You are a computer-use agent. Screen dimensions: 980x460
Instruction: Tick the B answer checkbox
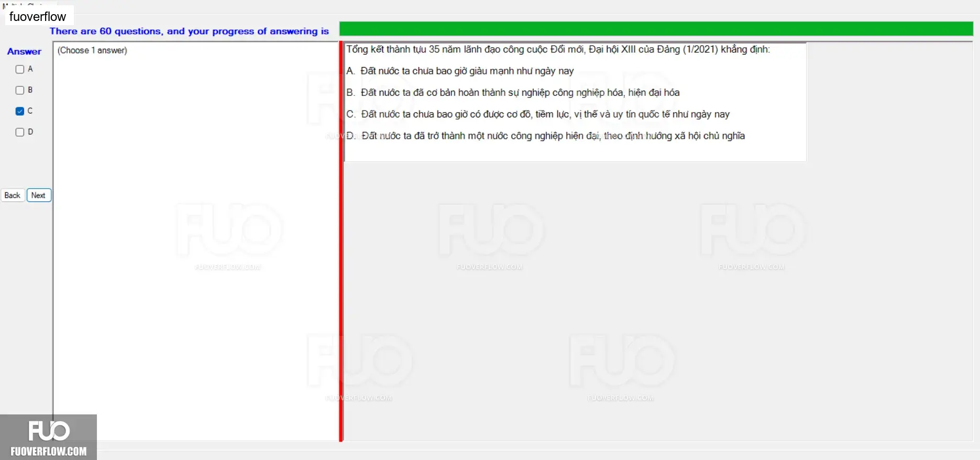tap(20, 90)
